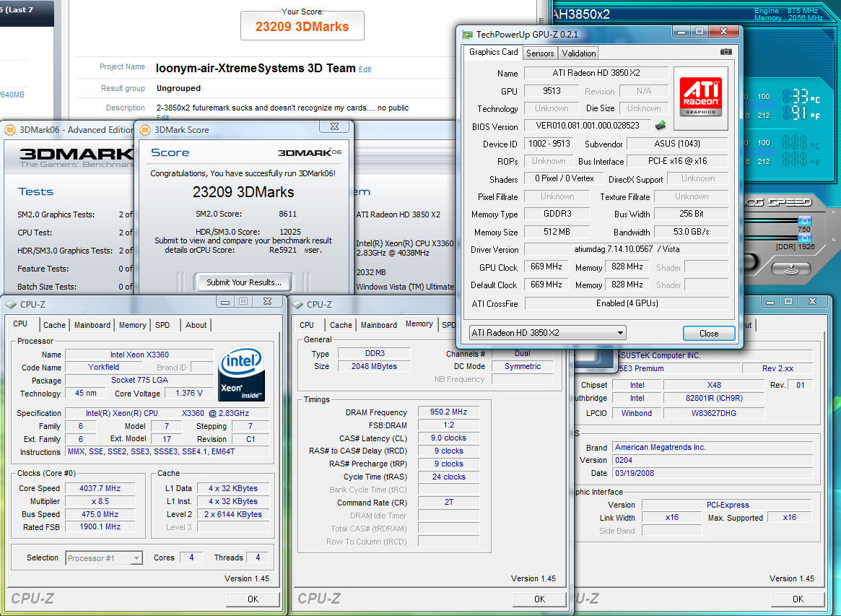Select the Cache tab in the CPU-Z Memory window
Screen dimensions: 841x616
pos(341,325)
